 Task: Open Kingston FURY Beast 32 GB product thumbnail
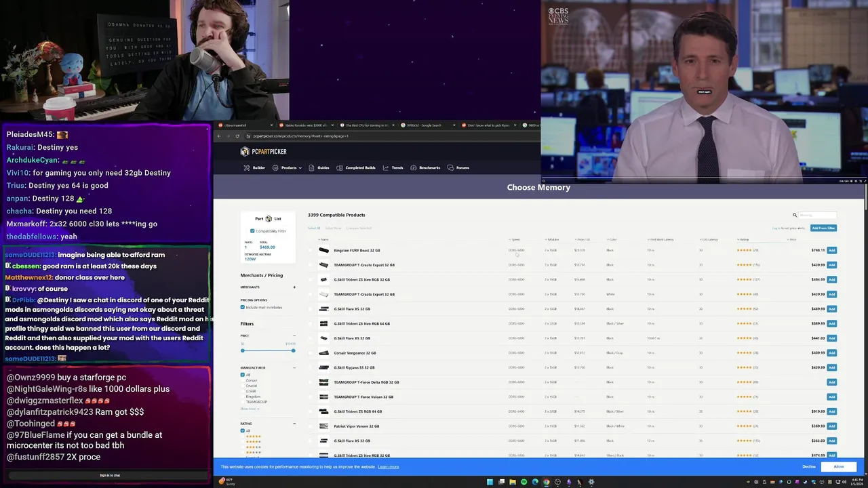(323, 251)
